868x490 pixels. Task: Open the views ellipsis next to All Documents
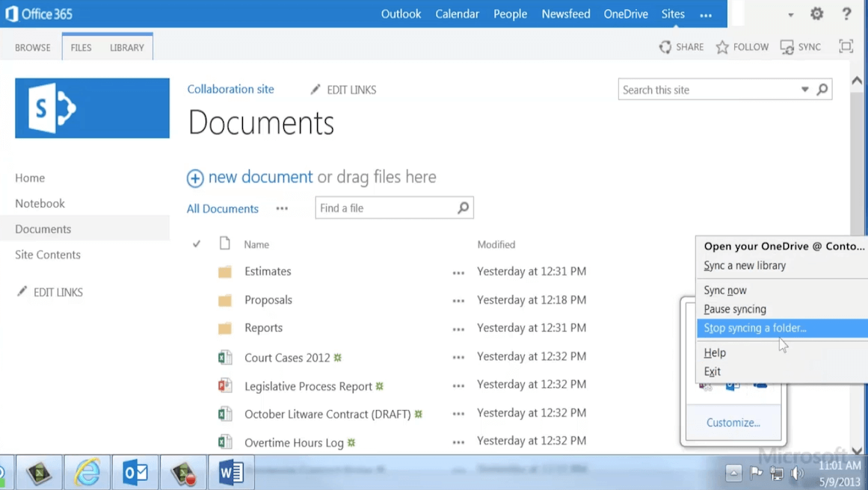tap(282, 208)
